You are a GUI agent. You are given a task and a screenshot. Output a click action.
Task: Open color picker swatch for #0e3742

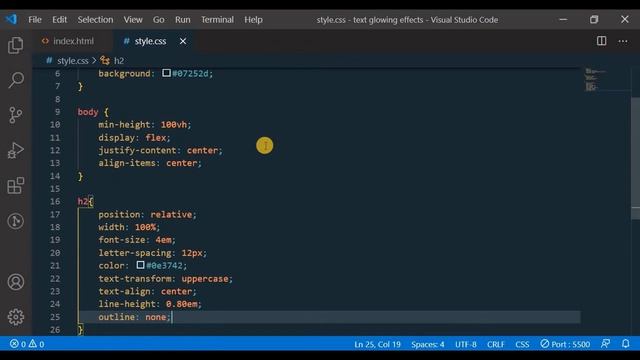click(x=140, y=265)
